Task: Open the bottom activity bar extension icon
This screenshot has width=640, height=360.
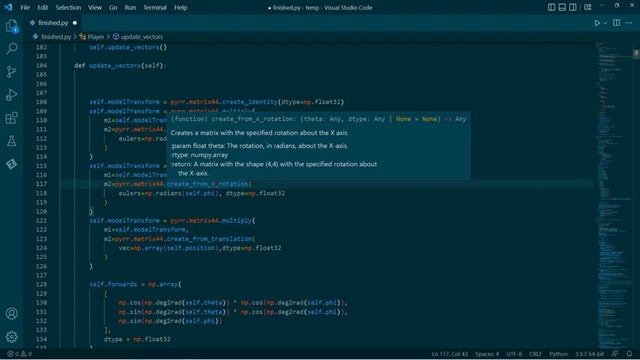Action: (11, 164)
